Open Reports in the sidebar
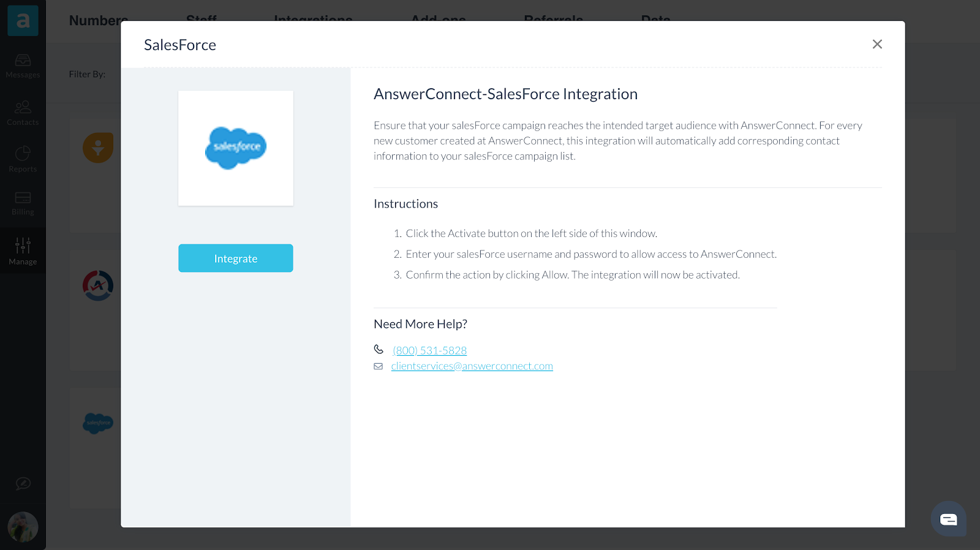The image size is (980, 550). [23, 159]
